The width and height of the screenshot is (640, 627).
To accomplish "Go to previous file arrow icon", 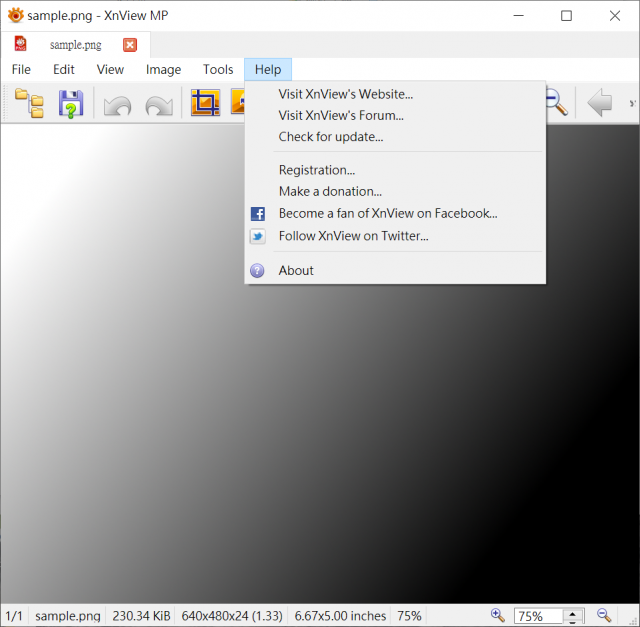I will click(599, 102).
